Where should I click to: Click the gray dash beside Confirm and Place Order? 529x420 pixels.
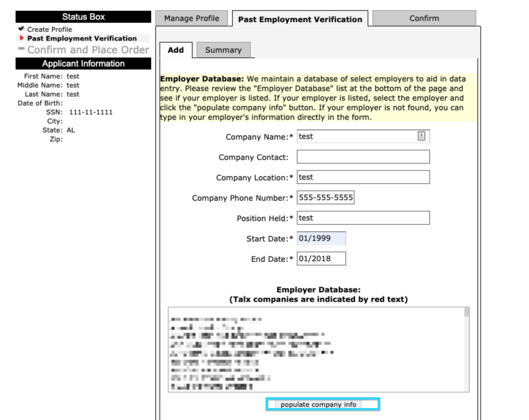tap(21, 49)
